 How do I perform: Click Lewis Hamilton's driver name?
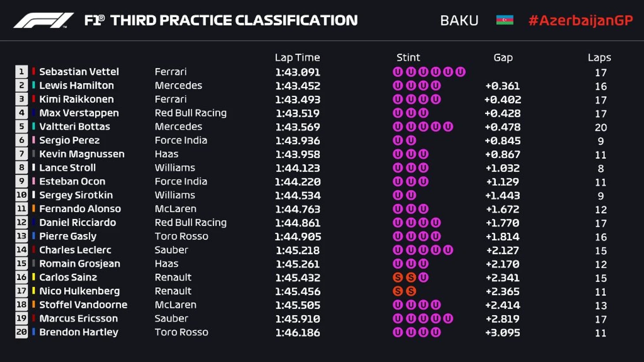(76, 85)
